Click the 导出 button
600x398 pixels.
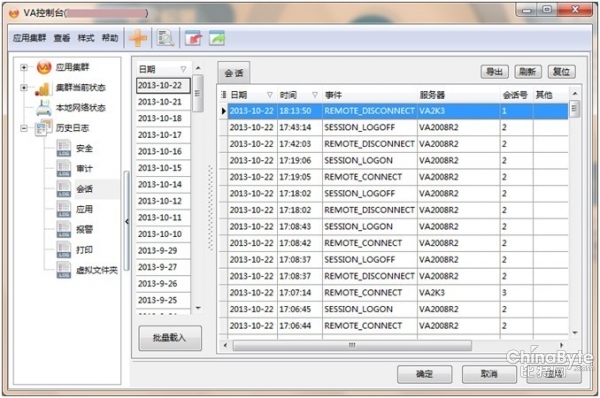point(494,72)
